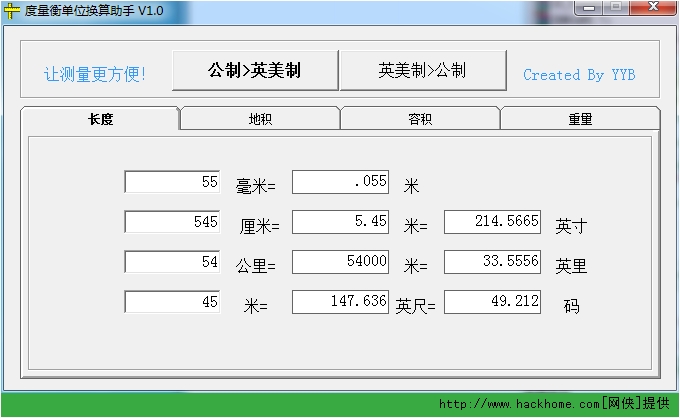Open the 重量 tab
This screenshot has height=418, width=680.
point(580,119)
